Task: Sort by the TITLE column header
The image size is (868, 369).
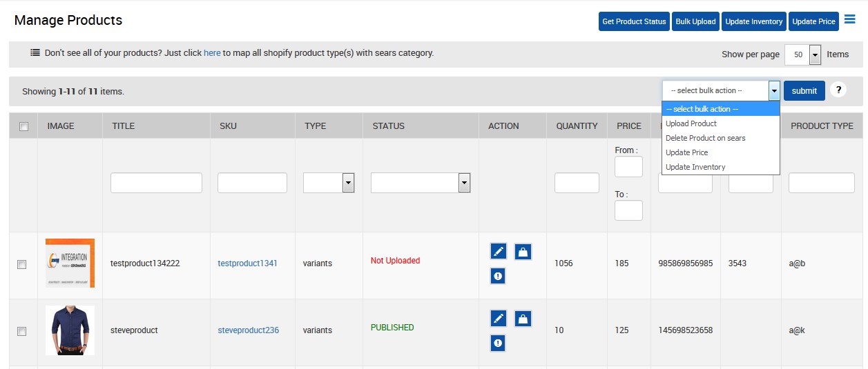Action: pyautogui.click(x=123, y=126)
